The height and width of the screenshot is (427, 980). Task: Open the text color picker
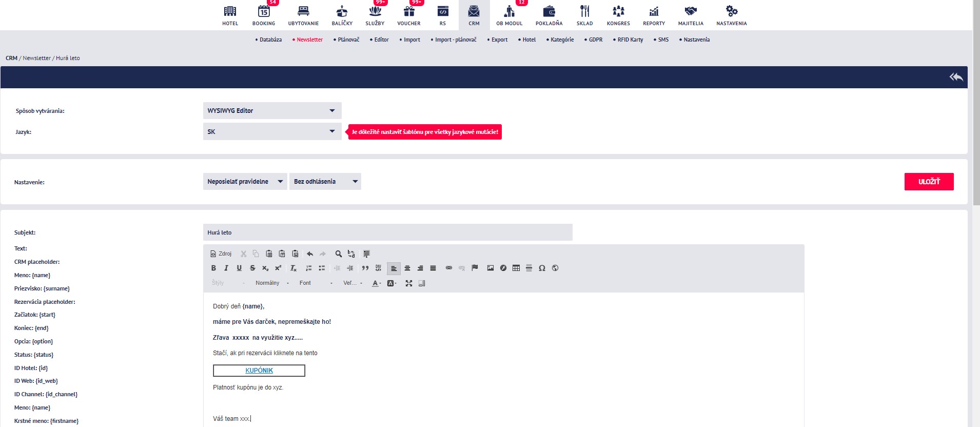click(376, 283)
